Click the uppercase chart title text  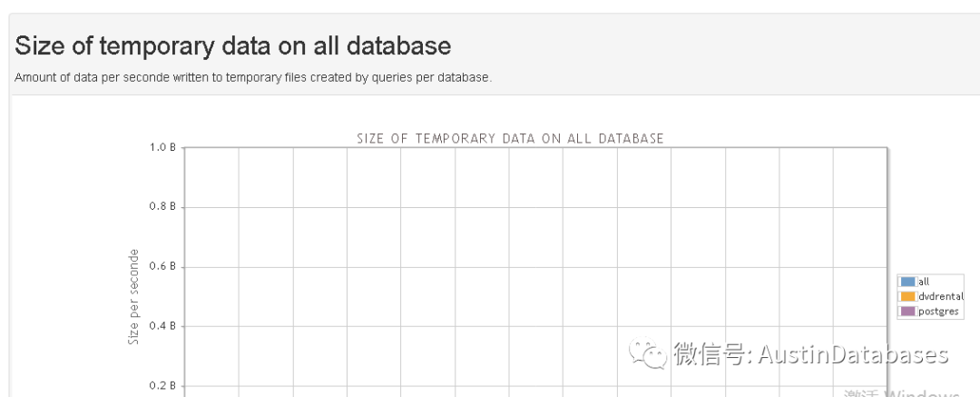510,139
